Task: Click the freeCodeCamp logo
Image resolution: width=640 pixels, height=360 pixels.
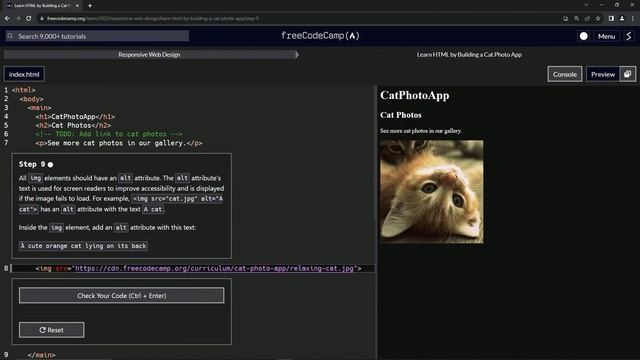Action: [320, 36]
